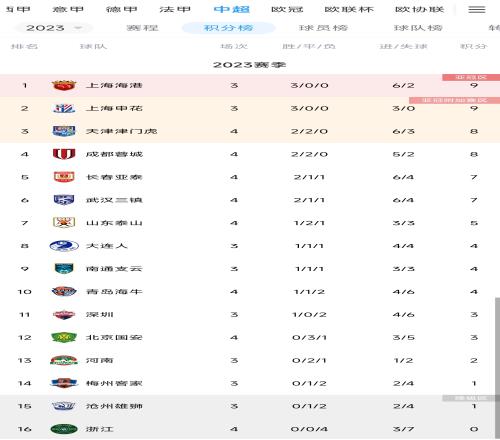Open team name 长春亚泰
Image resolution: width=500 pixels, height=440 pixels.
coord(114,177)
